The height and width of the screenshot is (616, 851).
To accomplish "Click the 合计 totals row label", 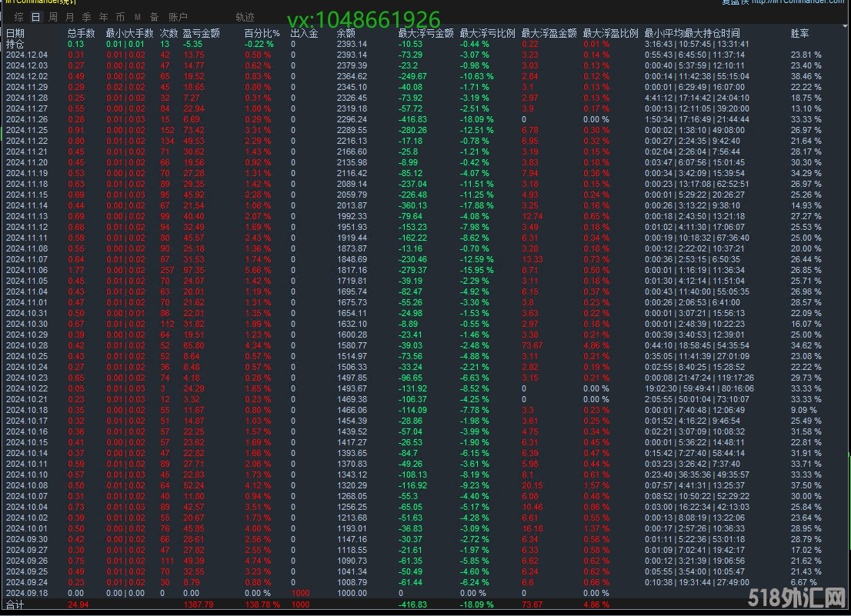I will click(15, 604).
